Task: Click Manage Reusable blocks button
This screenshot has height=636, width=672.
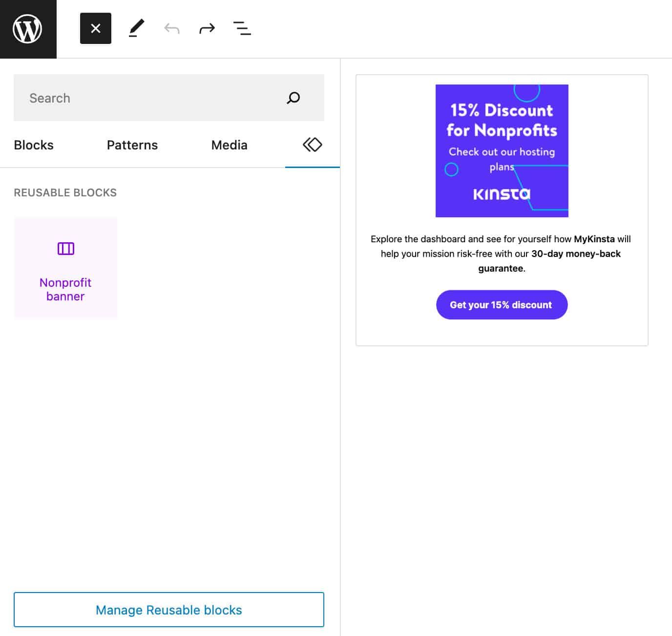Action: tap(169, 610)
